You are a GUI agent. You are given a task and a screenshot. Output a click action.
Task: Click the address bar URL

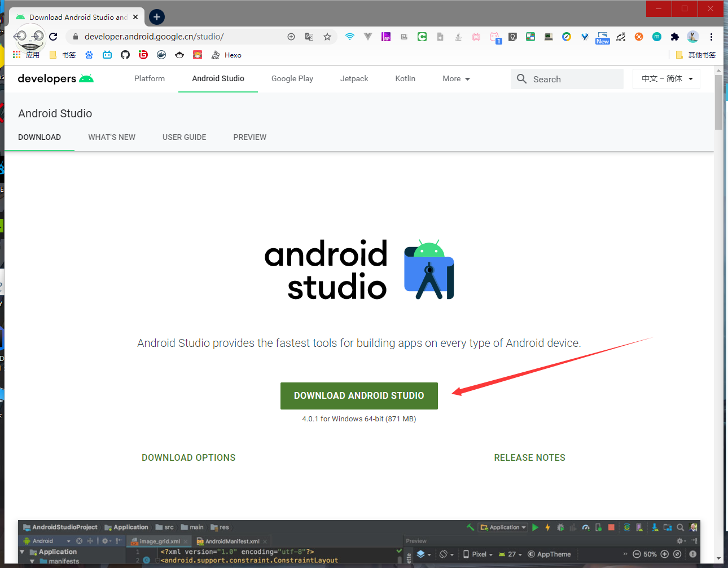coord(154,37)
